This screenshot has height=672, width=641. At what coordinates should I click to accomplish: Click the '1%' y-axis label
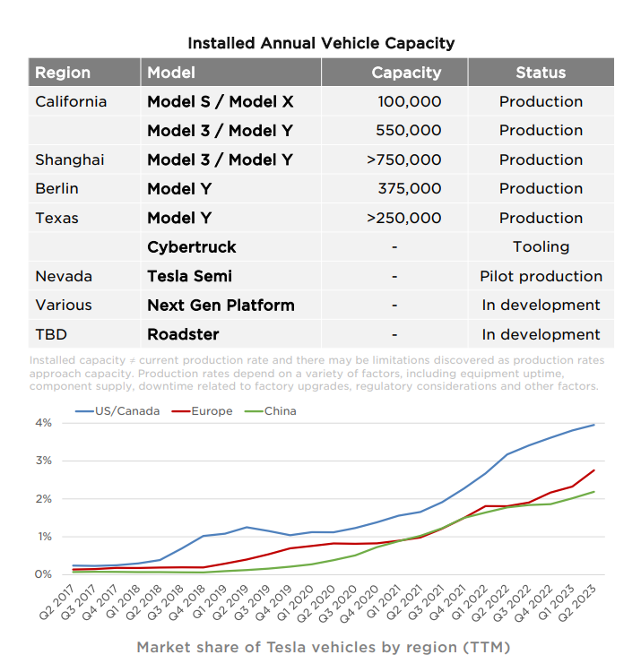click(45, 537)
